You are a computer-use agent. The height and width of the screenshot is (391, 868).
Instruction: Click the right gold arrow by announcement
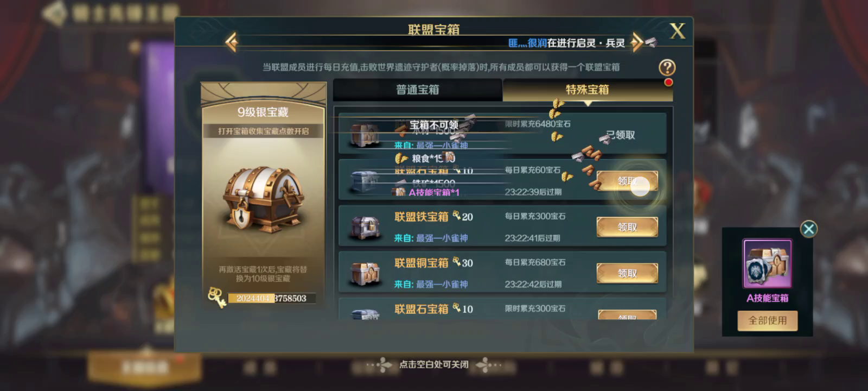tap(636, 42)
